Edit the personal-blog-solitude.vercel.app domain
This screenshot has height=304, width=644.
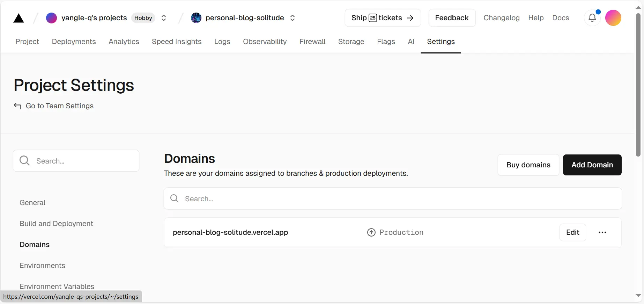point(573,232)
